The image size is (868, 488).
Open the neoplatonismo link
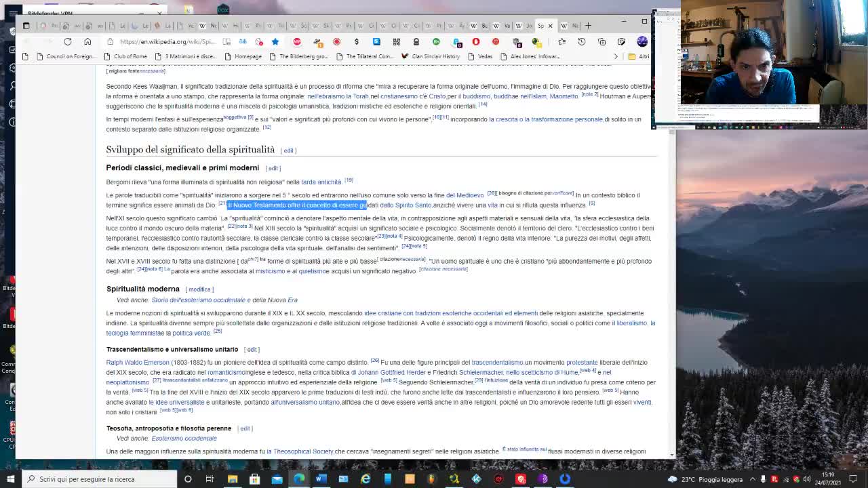point(127,382)
